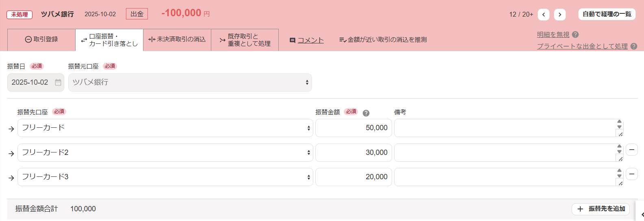This screenshot has height=221, width=644.
Task: Open the フリーカード destination account dropdown
Action: click(x=165, y=128)
